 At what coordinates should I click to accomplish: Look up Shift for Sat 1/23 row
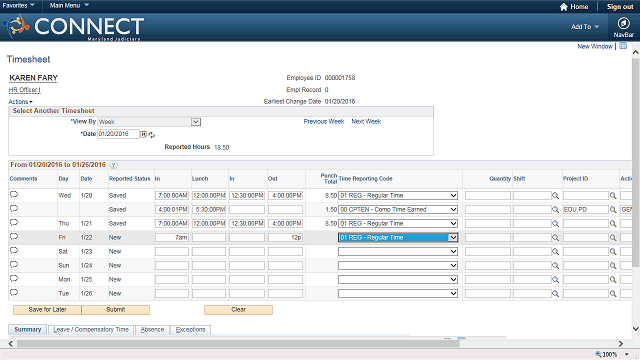[556, 252]
